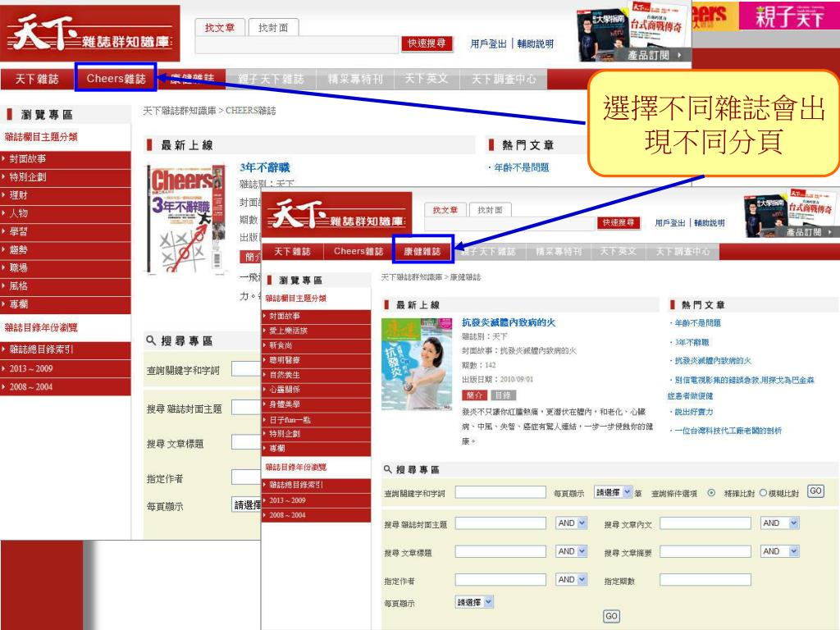Image resolution: width=840 pixels, height=630 pixels.
Task: Open 新食尚 category in 康健 sidebar
Action: tap(317, 345)
